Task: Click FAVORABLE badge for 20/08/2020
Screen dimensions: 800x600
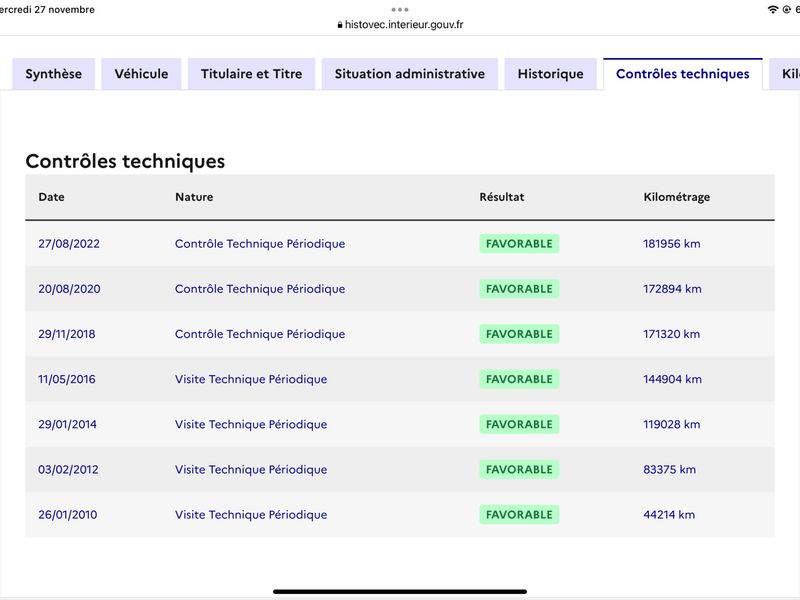Action: (x=519, y=289)
